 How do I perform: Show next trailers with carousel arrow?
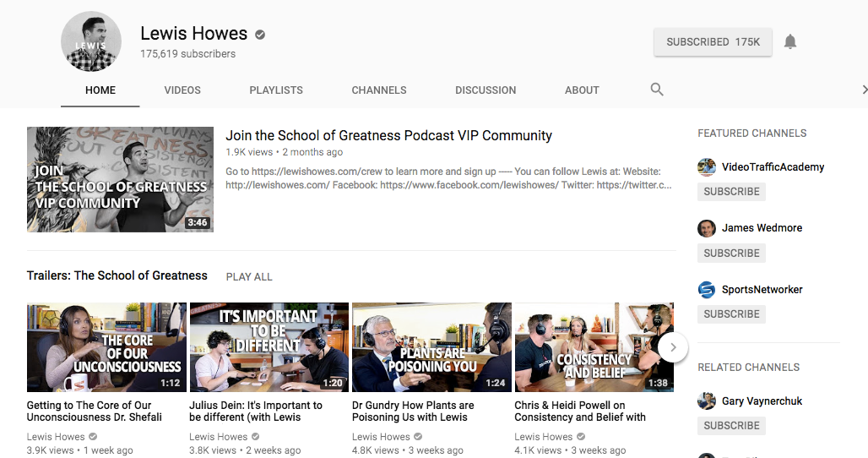[x=673, y=347]
